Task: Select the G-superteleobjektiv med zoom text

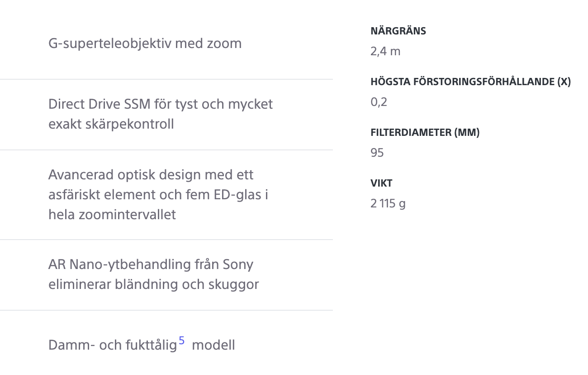Action: [x=145, y=43]
